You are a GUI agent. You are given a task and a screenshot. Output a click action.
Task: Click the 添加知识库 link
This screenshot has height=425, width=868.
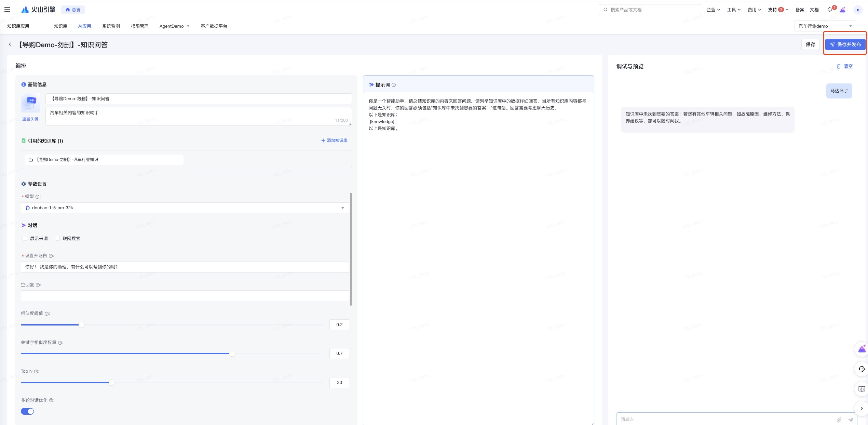334,141
